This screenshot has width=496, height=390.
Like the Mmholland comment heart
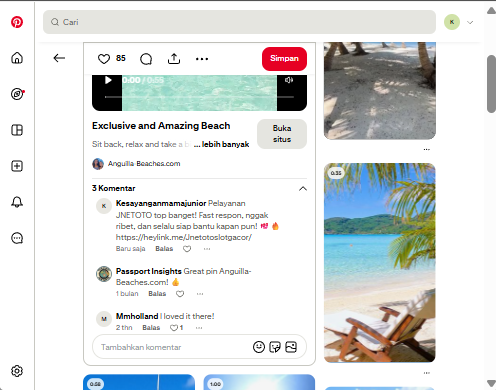(x=174, y=328)
